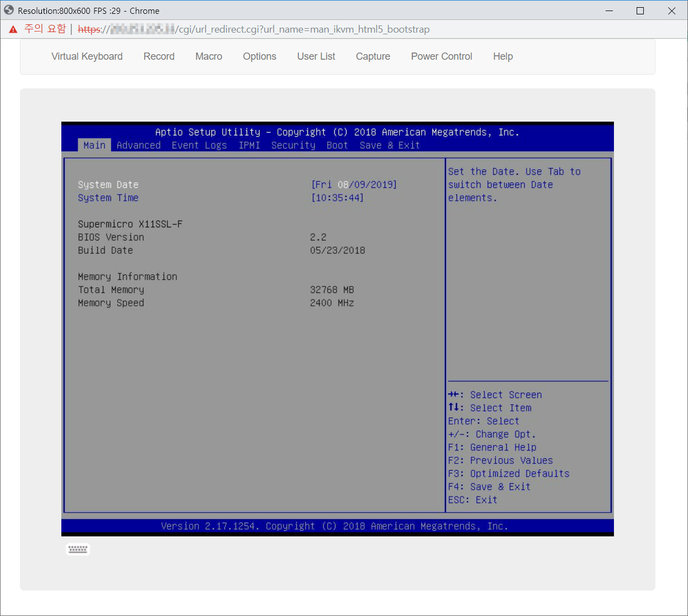Click the security warning triangle icon
The width and height of the screenshot is (688, 616).
[x=13, y=29]
